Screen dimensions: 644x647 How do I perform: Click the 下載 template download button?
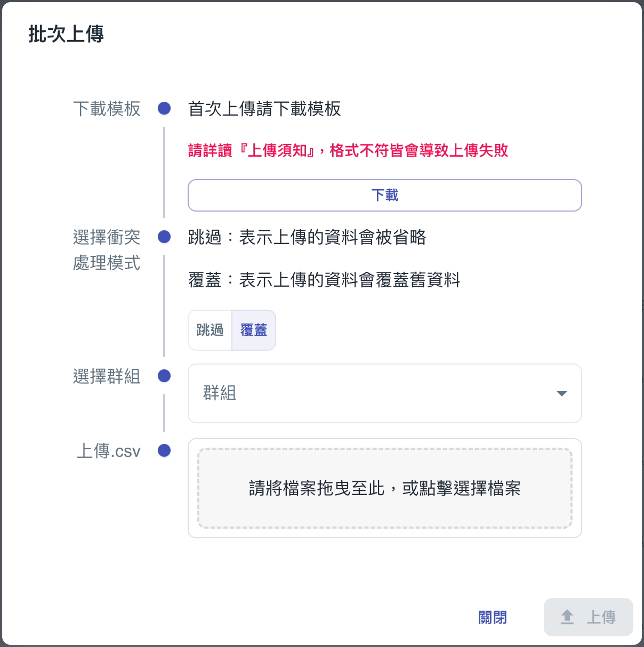(384, 195)
